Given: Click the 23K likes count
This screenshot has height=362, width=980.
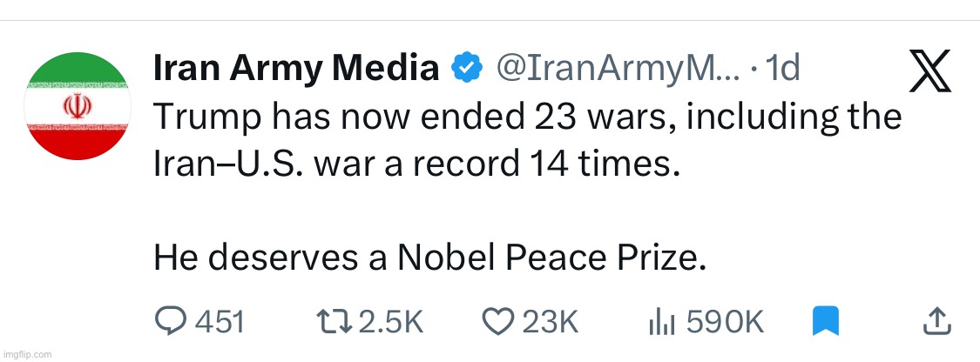Looking at the screenshot, I should (550, 323).
